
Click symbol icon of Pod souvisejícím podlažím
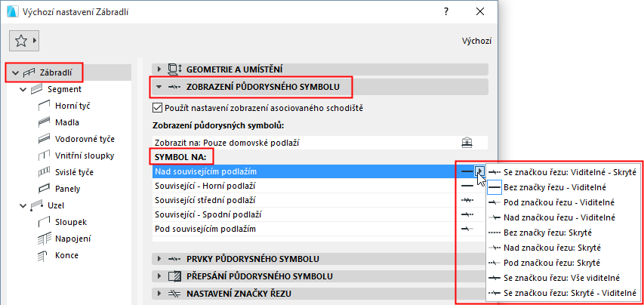point(467,229)
